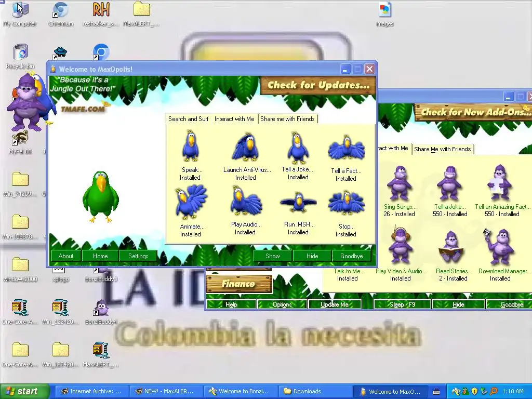This screenshot has width=532, height=399.
Task: Switch to Internet Archive taskbar window
Action: point(91,391)
